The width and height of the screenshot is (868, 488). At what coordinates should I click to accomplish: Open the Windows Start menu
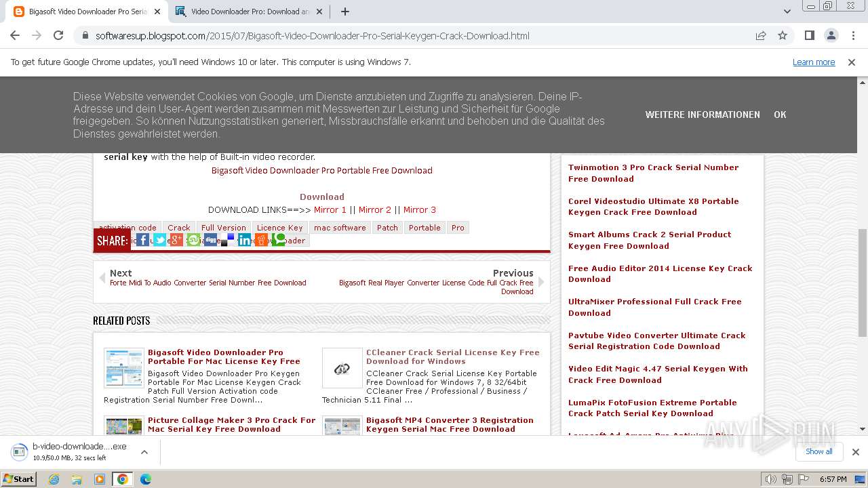[18, 479]
